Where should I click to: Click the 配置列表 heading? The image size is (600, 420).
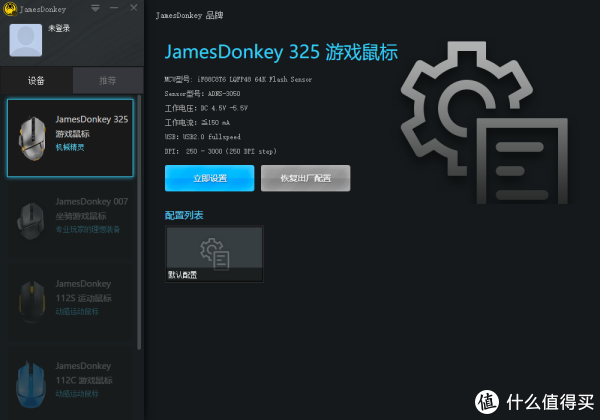[x=184, y=215]
